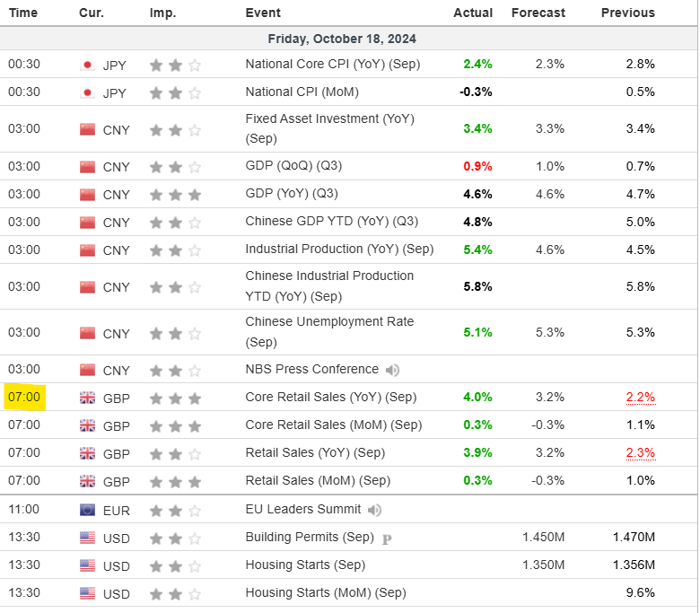Viewport: 700px width, 613px height.
Task: Click importance stars for GDP (YoY) (Q3)
Action: (x=175, y=194)
